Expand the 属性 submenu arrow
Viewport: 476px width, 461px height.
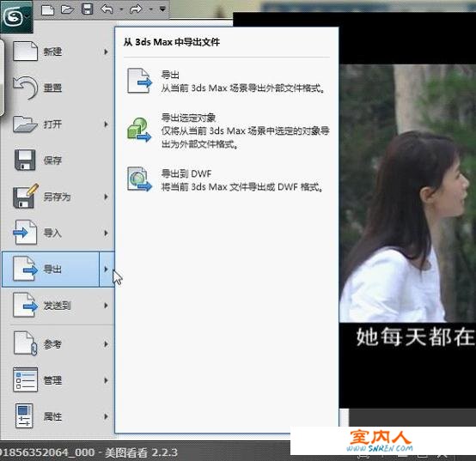tap(106, 416)
